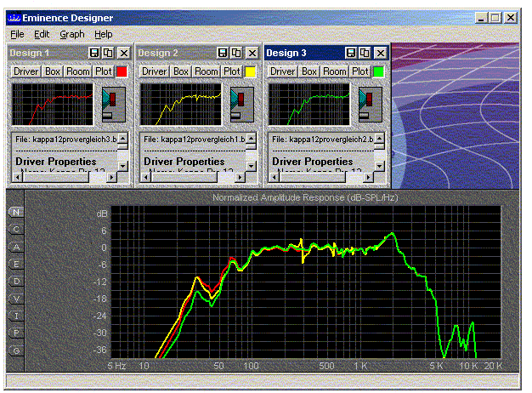Click the red plot color swatch
The image size is (532, 393).
[x=122, y=72]
